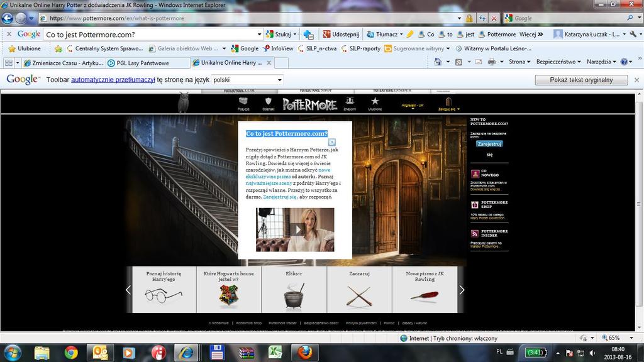This screenshot has width=644, height=362.
Task: Open the Strona menu
Action: [x=519, y=62]
